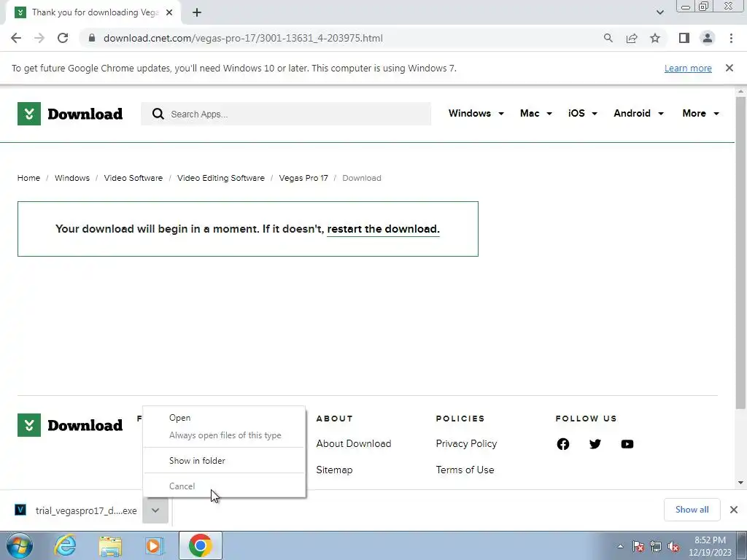Open Windows Explorer from taskbar

(110, 546)
